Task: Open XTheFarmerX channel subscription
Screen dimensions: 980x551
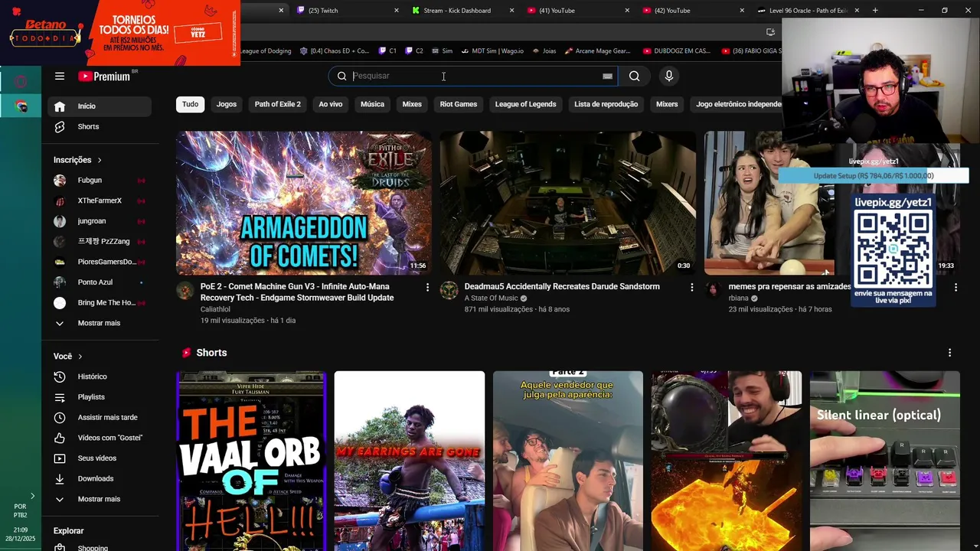Action: tap(100, 201)
